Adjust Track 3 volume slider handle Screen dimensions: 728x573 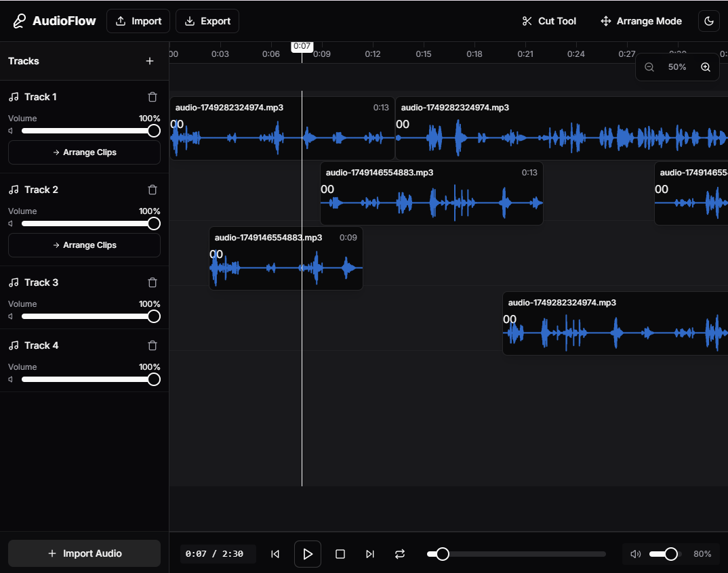[x=154, y=316]
